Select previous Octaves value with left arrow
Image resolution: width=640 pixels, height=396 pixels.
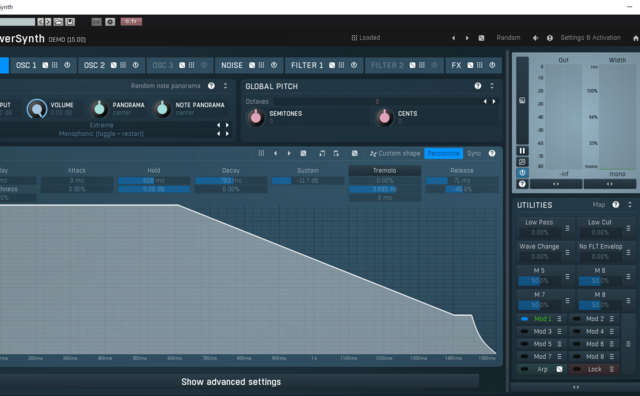tap(485, 101)
